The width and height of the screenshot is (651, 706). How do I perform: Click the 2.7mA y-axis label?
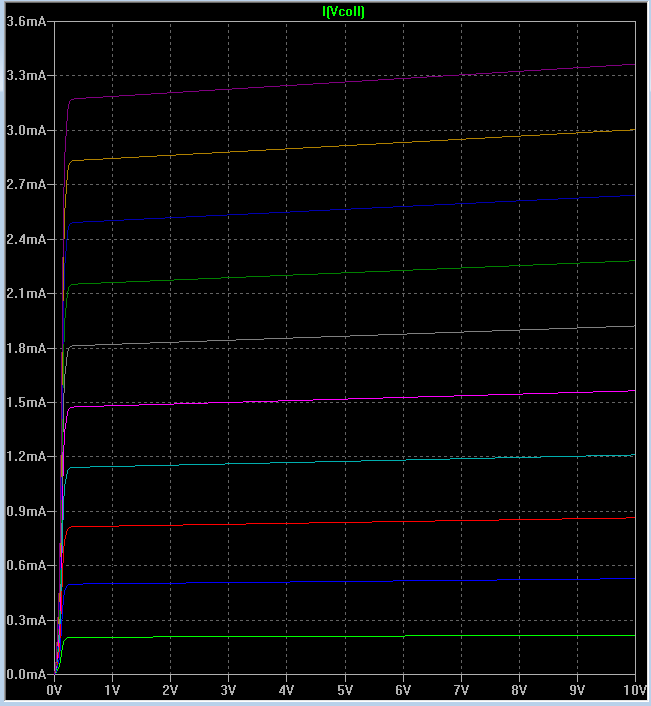pyautogui.click(x=26, y=184)
